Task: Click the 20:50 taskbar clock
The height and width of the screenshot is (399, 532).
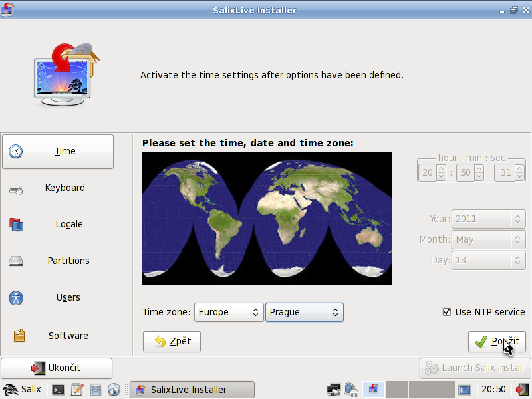Action: pos(493,390)
